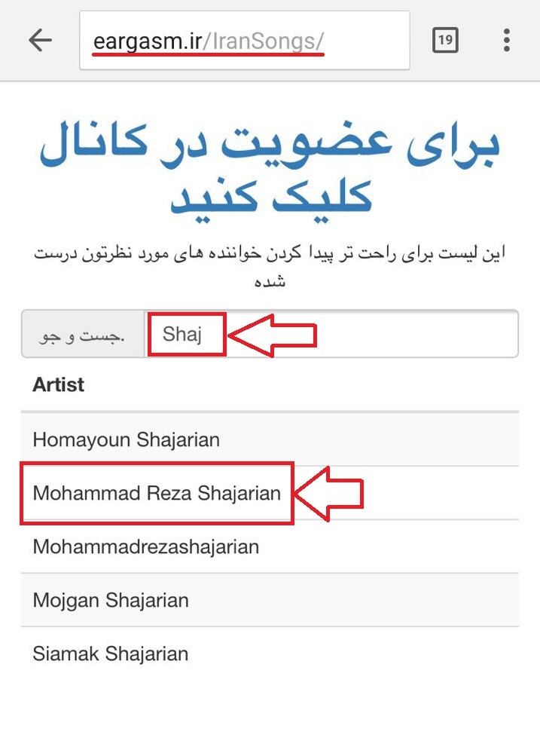This screenshot has width=540, height=756.
Task: Click the red arrow pointing at Shaj
Action: click(272, 335)
